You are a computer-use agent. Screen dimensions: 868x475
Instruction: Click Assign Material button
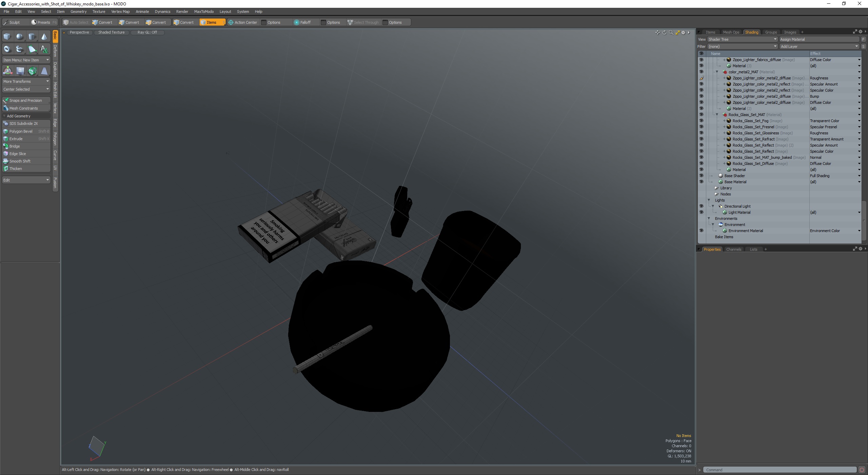[x=819, y=39]
